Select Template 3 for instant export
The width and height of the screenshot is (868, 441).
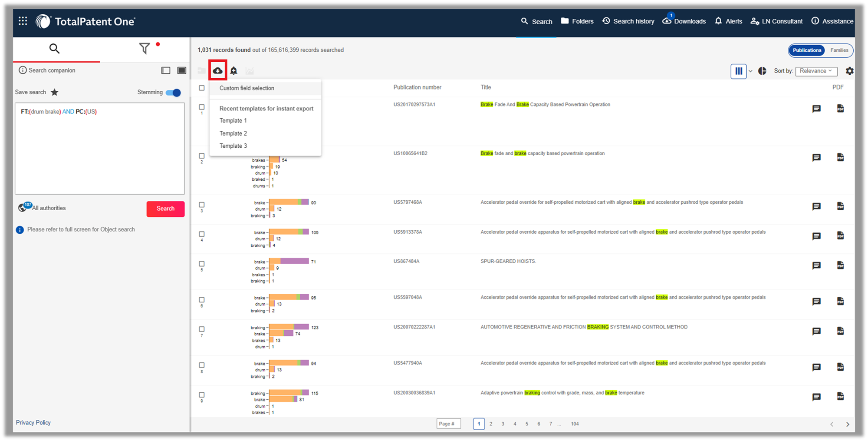233,146
